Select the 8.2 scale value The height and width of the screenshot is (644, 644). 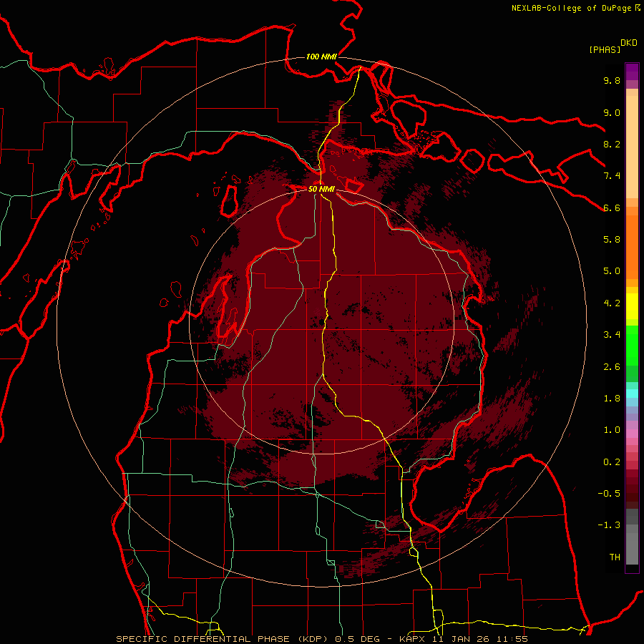click(612, 144)
